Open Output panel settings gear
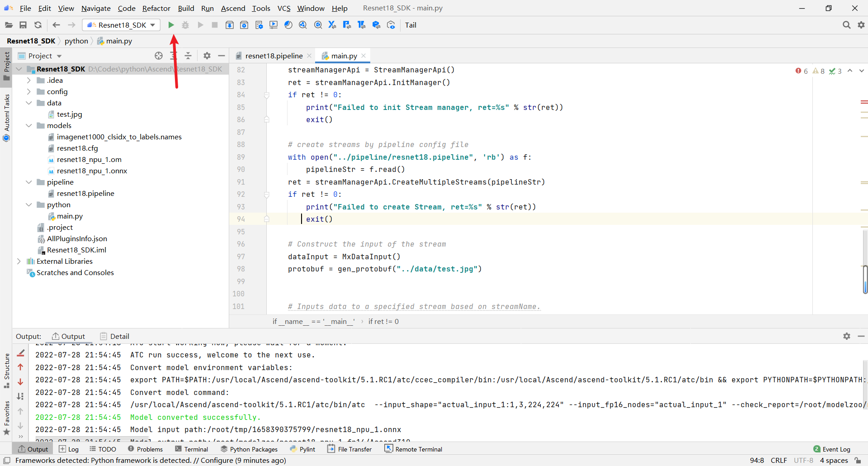The height and width of the screenshot is (466, 868). pyautogui.click(x=847, y=336)
